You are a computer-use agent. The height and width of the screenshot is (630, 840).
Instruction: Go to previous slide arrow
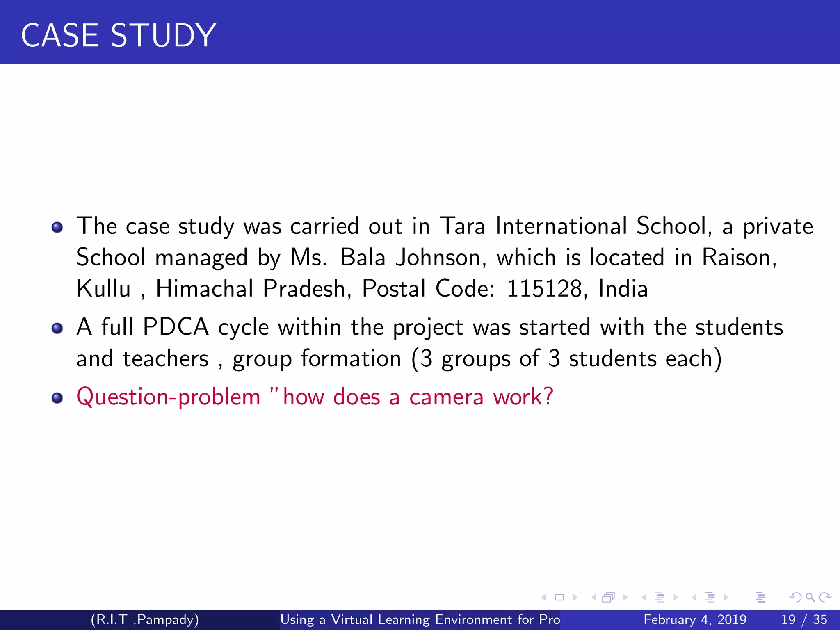[x=543, y=598]
